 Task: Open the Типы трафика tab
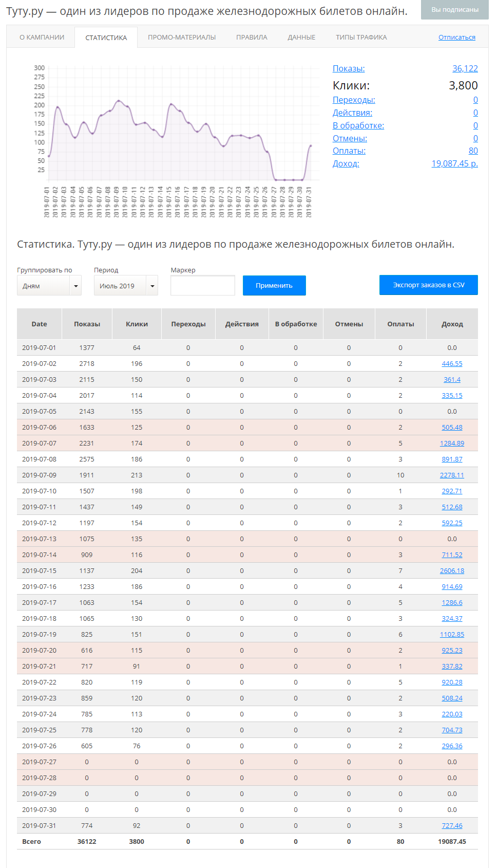click(x=361, y=38)
